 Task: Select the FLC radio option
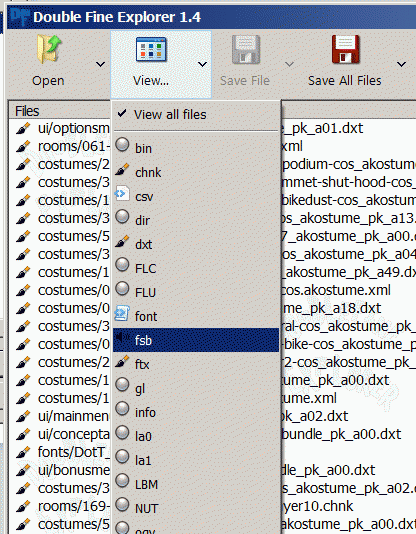tap(122, 265)
